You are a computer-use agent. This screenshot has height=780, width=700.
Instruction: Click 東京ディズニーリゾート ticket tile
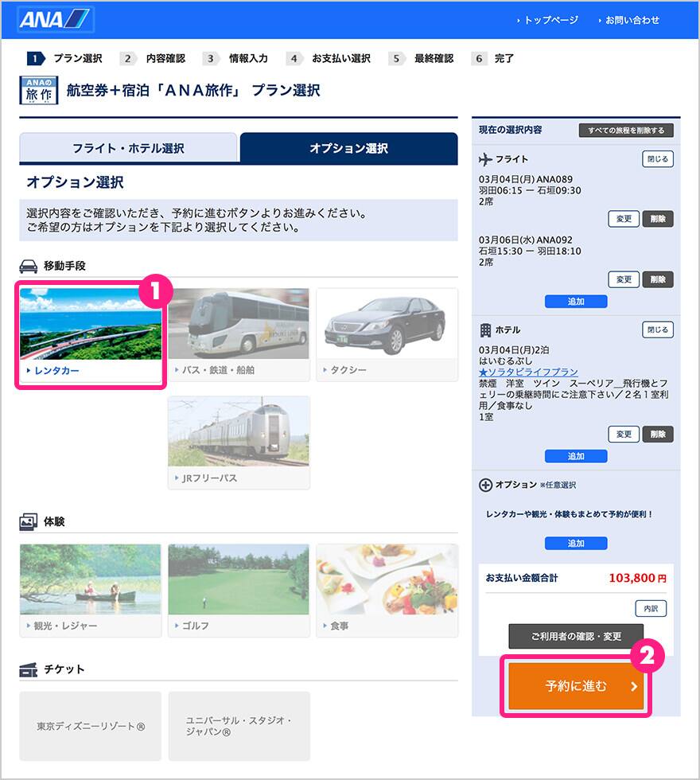90,726
